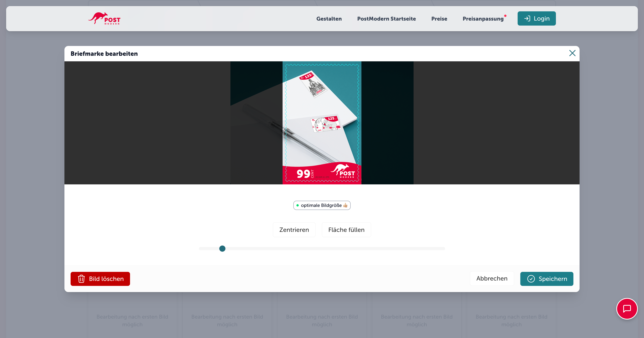
Task: Cancel editing via Abbrechen
Action: click(492, 278)
